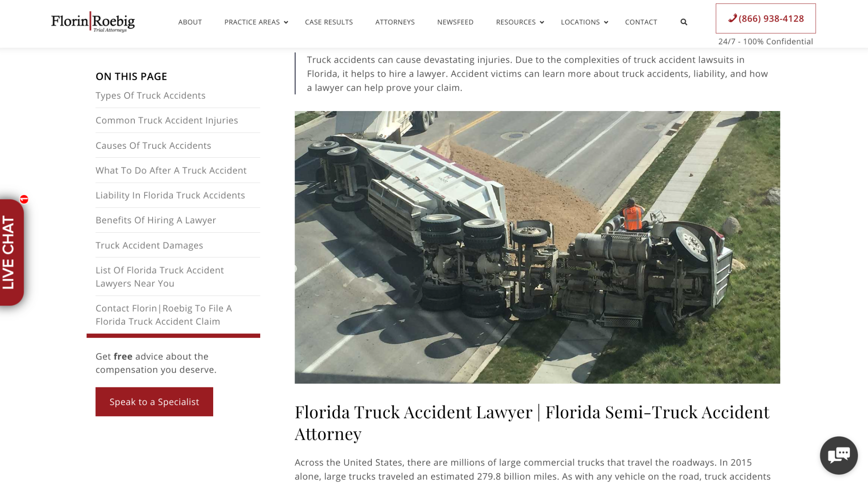Open the Newsfeed menu item

455,22
